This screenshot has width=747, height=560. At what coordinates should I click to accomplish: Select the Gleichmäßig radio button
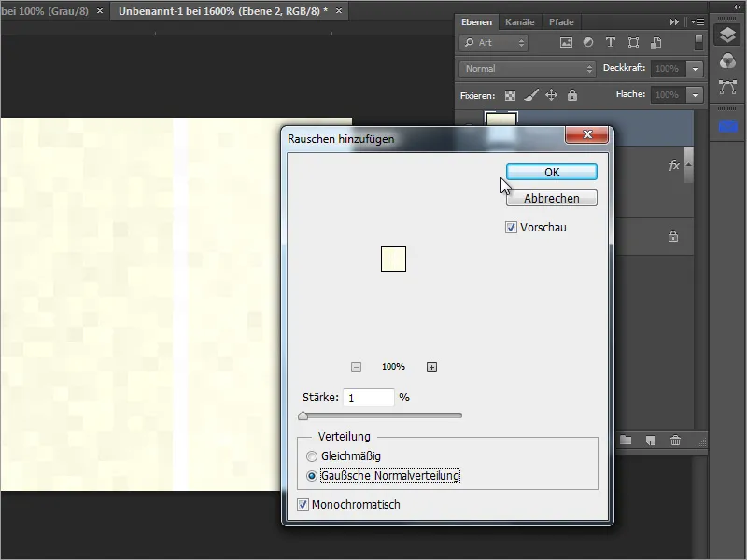(312, 456)
